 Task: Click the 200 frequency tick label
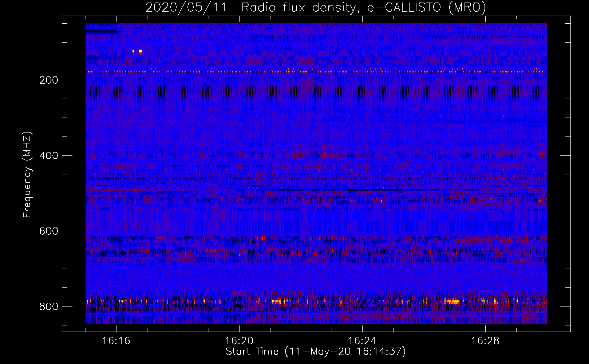pyautogui.click(x=49, y=80)
